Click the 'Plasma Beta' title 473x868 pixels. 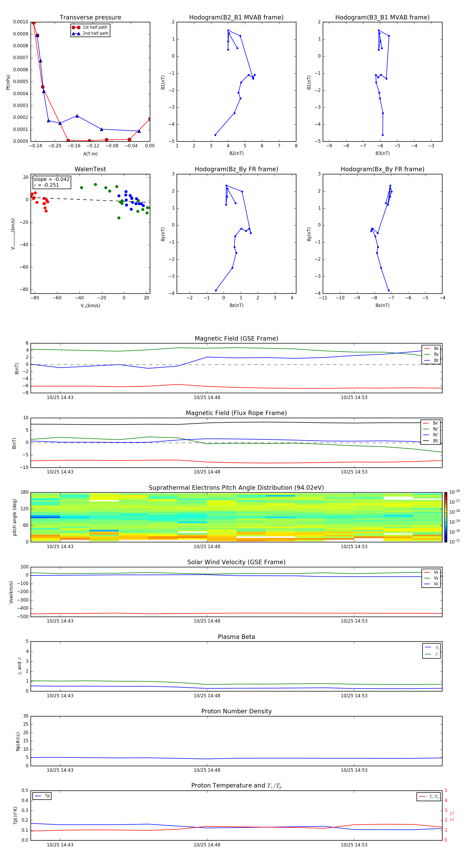[x=236, y=637]
